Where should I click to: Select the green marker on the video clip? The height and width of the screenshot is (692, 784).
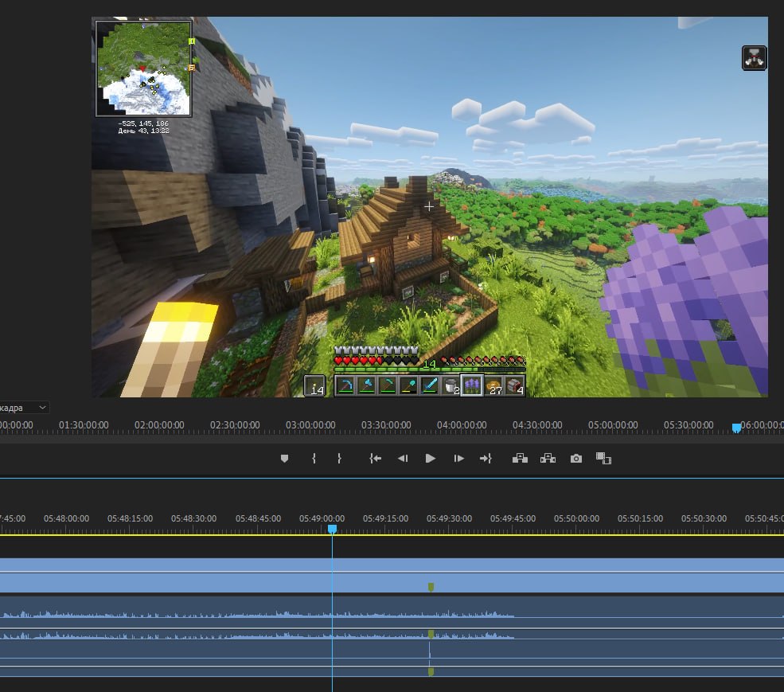coord(431,587)
